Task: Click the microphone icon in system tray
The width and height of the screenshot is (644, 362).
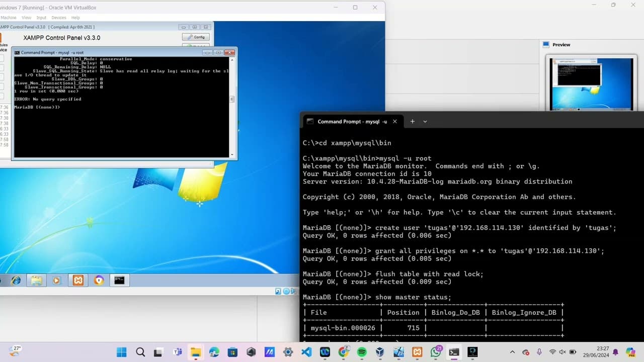Action: [539, 352]
